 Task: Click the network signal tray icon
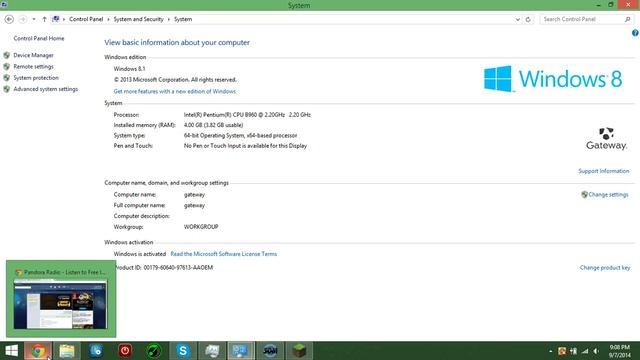tap(585, 351)
